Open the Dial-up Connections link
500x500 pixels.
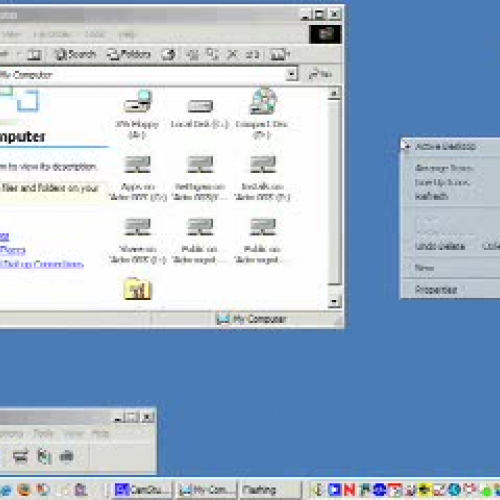[x=42, y=264]
